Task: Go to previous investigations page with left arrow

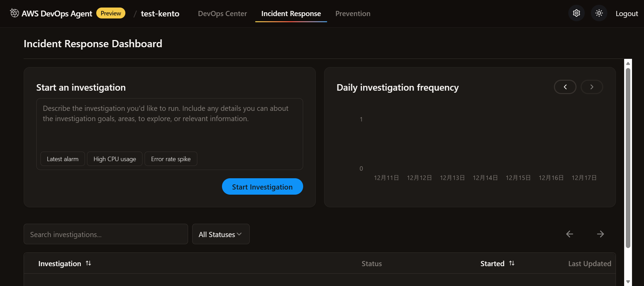Action: (570, 234)
